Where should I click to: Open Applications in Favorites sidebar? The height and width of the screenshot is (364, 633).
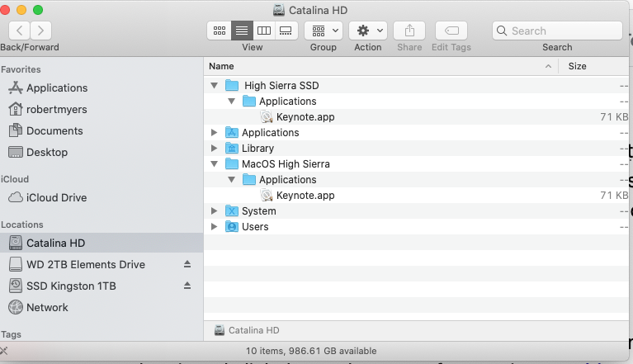click(56, 88)
